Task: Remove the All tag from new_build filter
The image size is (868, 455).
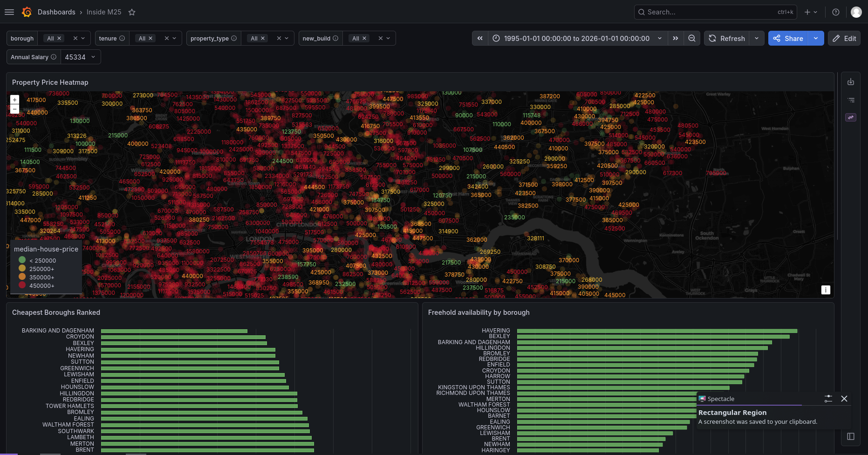Action: 364,38
